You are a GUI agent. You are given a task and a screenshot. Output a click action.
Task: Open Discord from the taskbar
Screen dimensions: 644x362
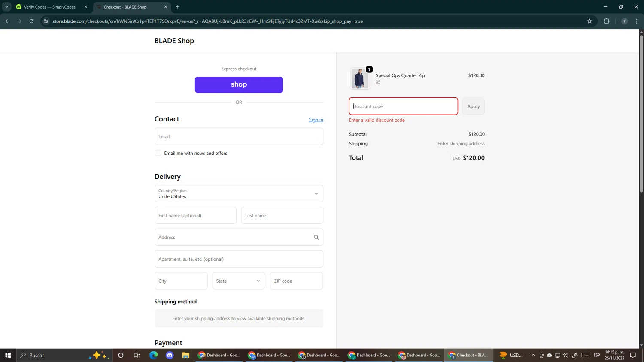(x=170, y=355)
